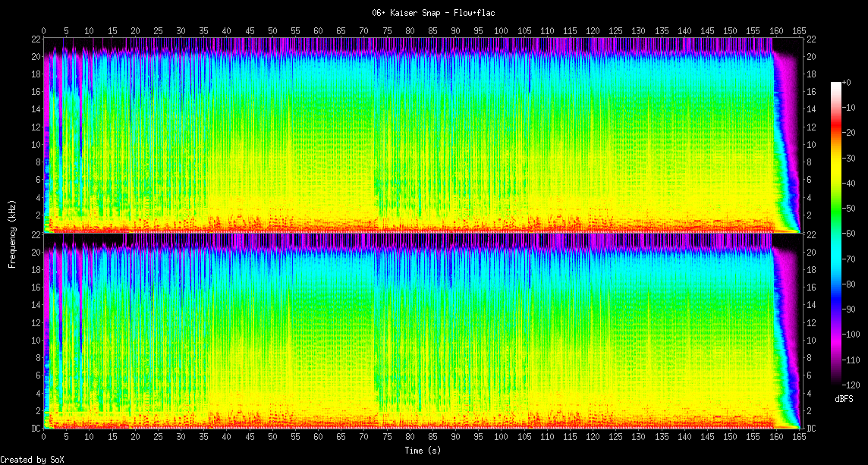Click the 80 second tick on top time axis
This screenshot has width=868, height=465.
tap(410, 31)
